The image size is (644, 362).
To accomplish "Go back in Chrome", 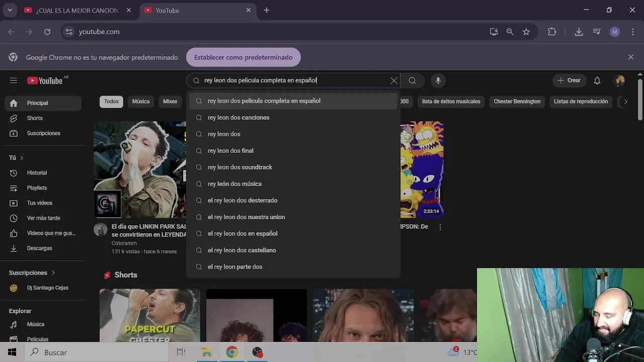I will 11,32.
